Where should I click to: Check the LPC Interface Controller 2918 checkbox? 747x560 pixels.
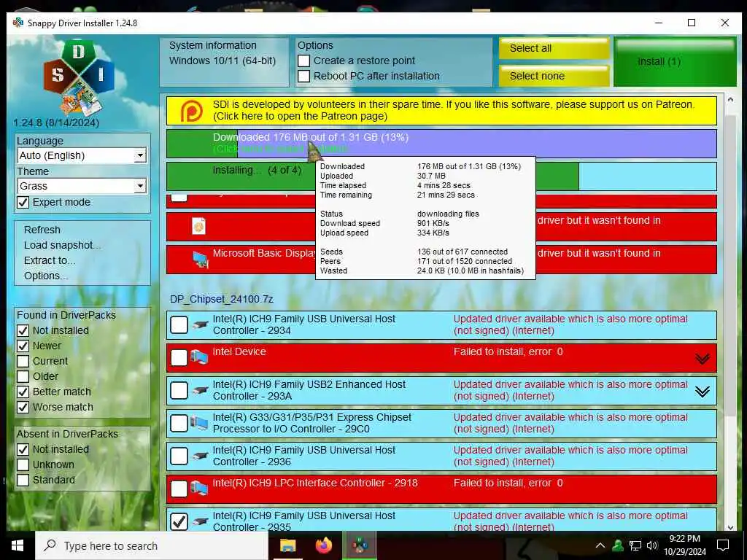(179, 489)
